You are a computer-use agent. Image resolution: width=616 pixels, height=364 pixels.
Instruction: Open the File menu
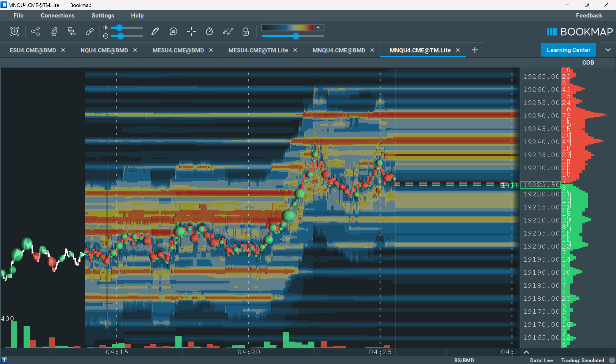18,15
